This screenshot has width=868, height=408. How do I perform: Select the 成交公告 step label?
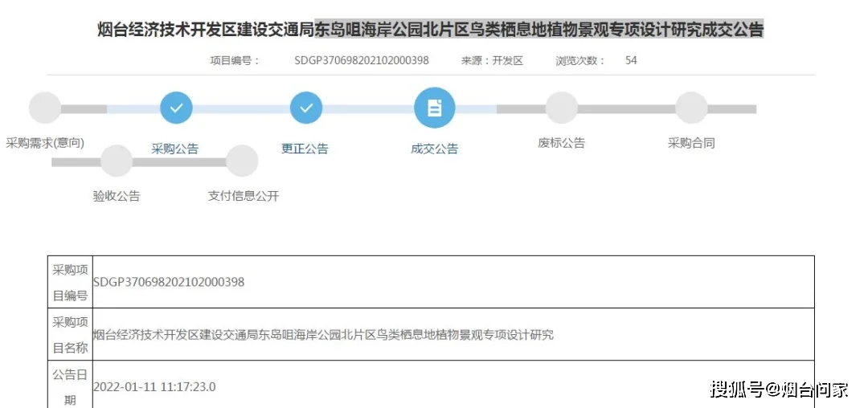[x=434, y=149]
